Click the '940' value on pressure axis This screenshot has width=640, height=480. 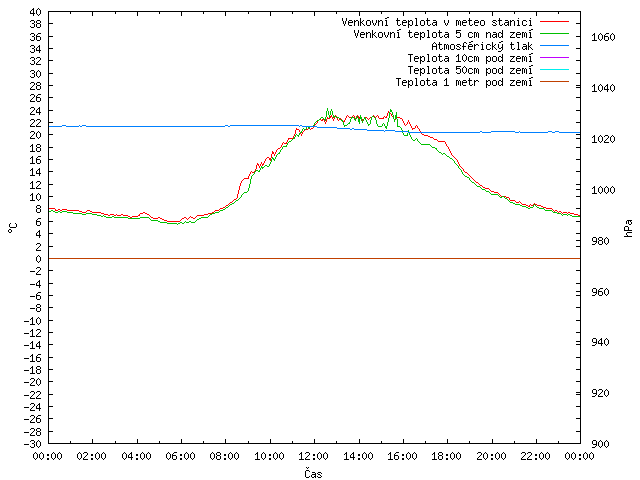point(600,342)
